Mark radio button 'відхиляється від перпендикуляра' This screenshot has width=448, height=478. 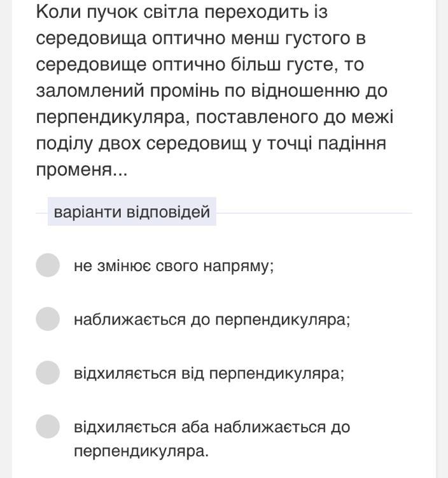[x=48, y=372]
